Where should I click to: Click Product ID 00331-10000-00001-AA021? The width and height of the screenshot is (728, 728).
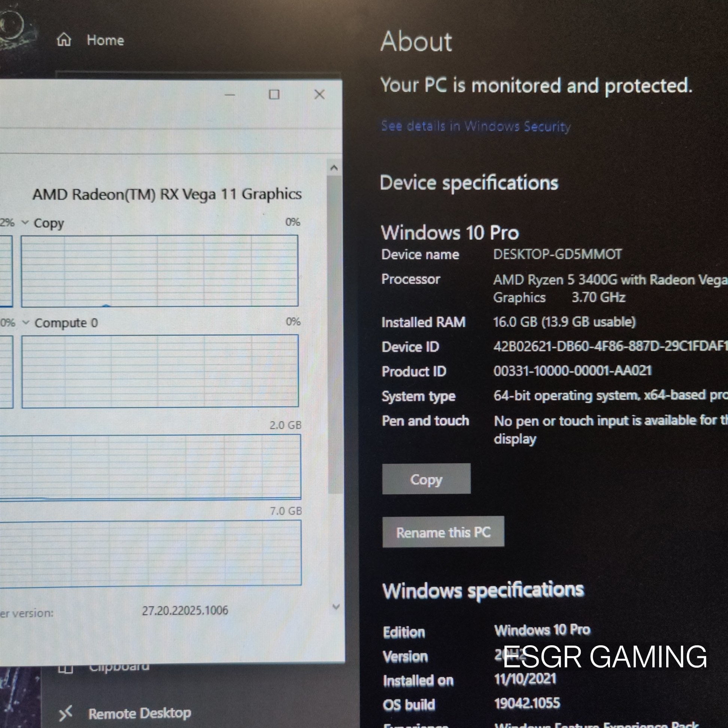[572, 370]
